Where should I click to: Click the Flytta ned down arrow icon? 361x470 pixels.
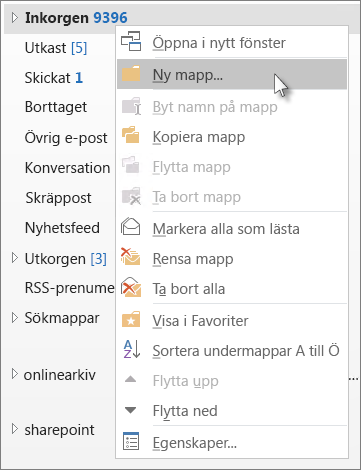tap(130, 410)
